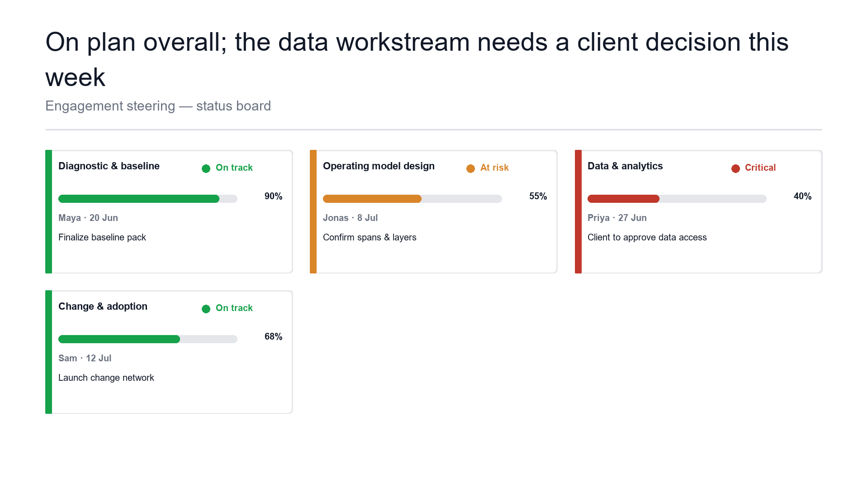Image resolution: width=868 pixels, height=489 pixels.
Task: Click the 40% progress value
Action: tap(802, 196)
